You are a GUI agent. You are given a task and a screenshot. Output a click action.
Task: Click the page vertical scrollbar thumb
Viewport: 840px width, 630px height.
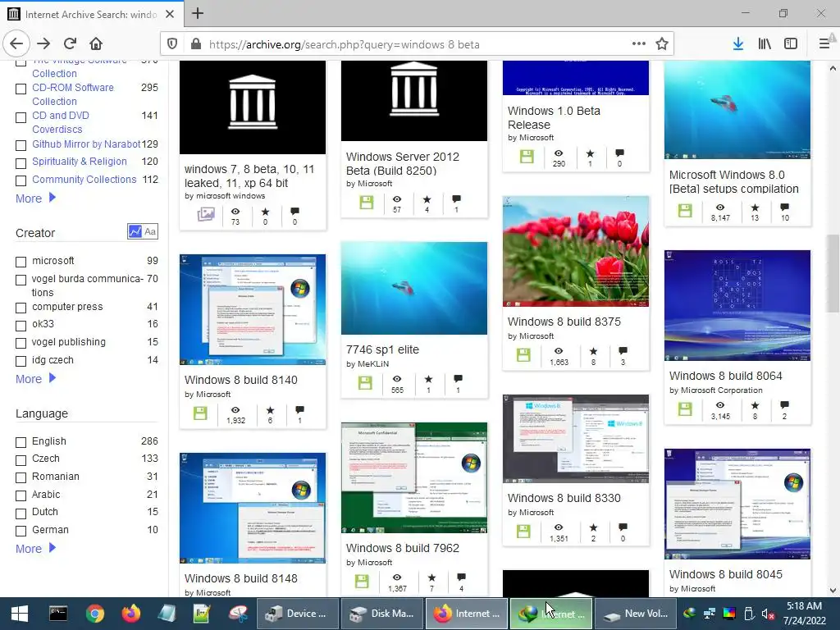click(833, 273)
